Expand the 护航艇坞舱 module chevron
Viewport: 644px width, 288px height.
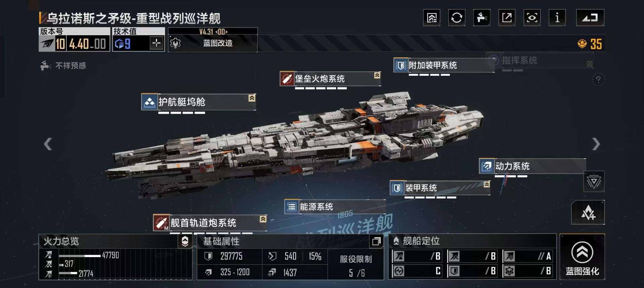pos(252,98)
